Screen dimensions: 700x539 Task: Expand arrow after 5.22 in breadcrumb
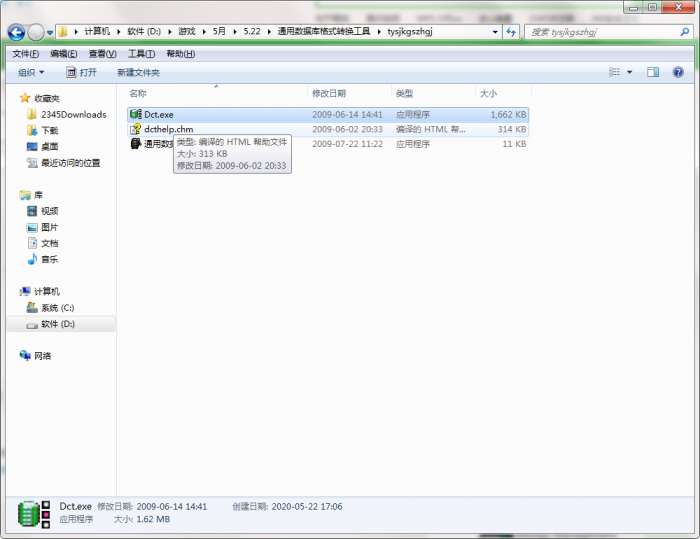click(x=269, y=32)
